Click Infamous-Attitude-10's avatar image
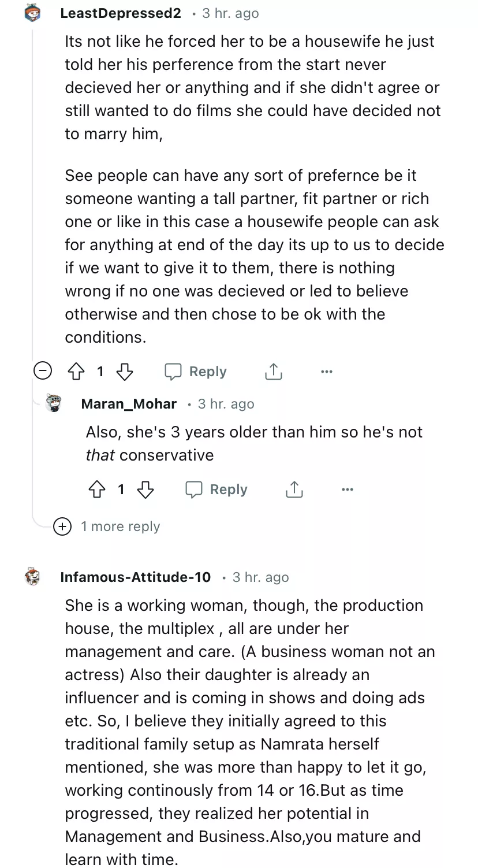This screenshot has width=478, height=868. [33, 577]
